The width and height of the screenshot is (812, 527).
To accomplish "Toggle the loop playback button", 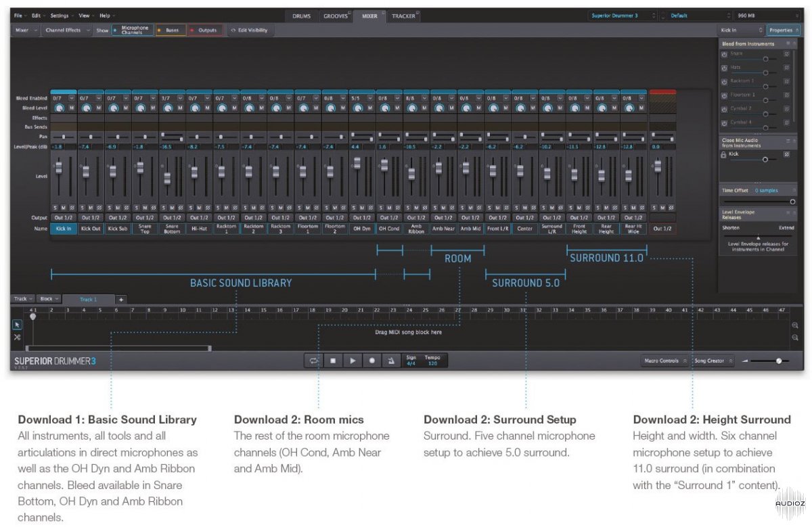I will [x=314, y=361].
